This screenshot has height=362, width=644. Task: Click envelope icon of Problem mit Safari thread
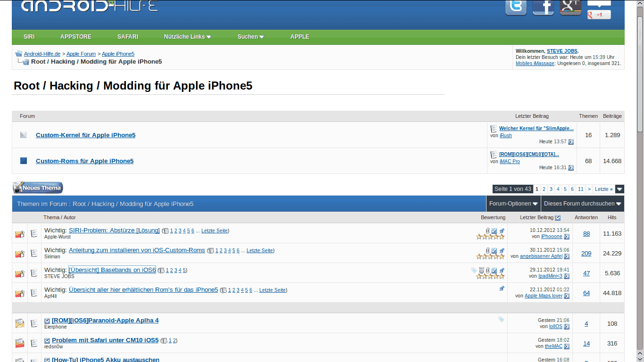coord(19,343)
